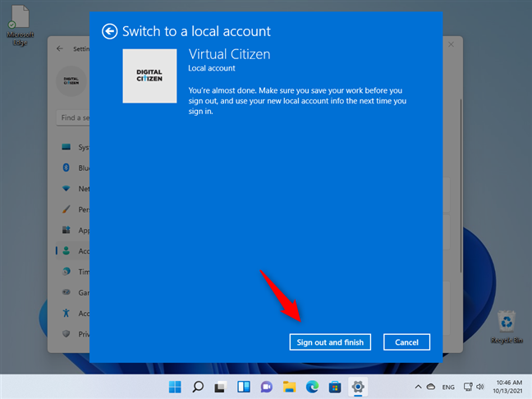The height and width of the screenshot is (399, 532).
Task: Open Microsoft Store from taskbar
Action: (x=335, y=387)
